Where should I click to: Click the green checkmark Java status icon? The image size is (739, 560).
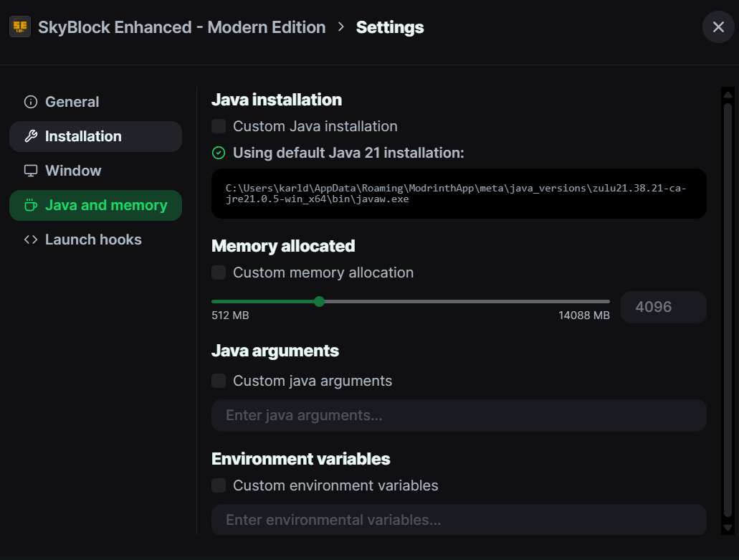click(x=219, y=153)
